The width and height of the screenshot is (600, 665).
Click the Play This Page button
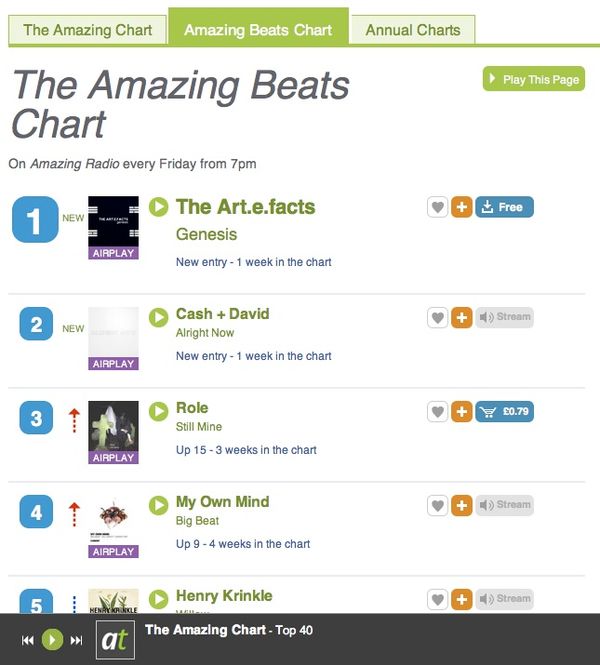pyautogui.click(x=534, y=79)
